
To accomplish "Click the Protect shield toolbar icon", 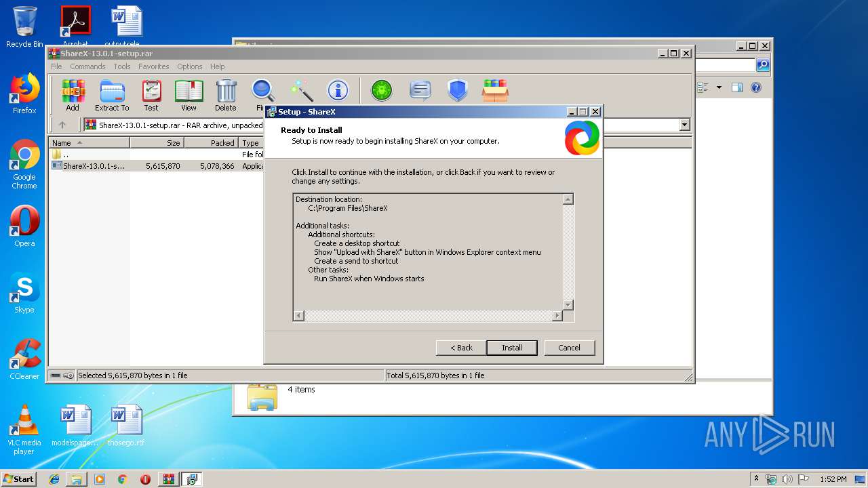I will click(458, 90).
